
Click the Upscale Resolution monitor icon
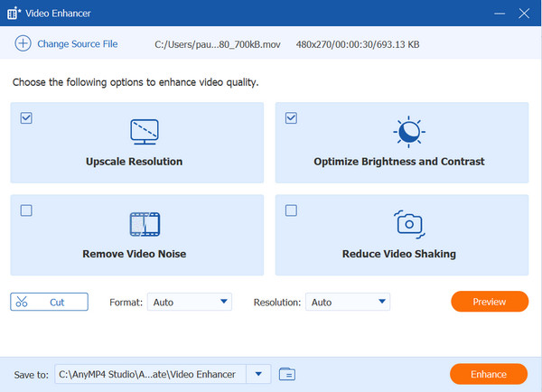[x=145, y=132]
